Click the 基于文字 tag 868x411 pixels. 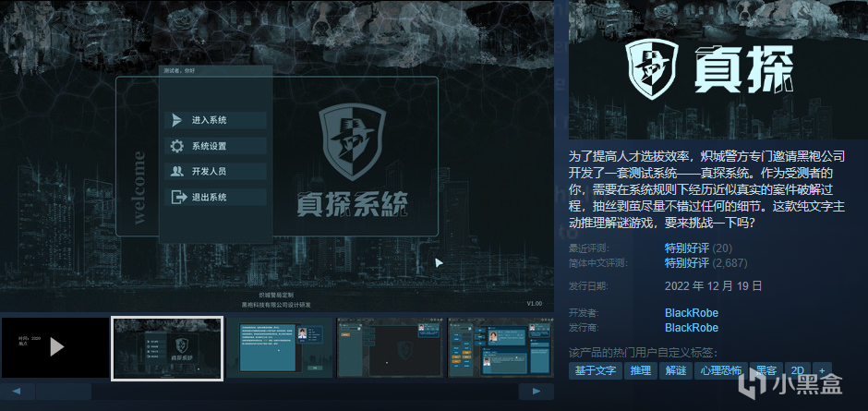(595, 371)
